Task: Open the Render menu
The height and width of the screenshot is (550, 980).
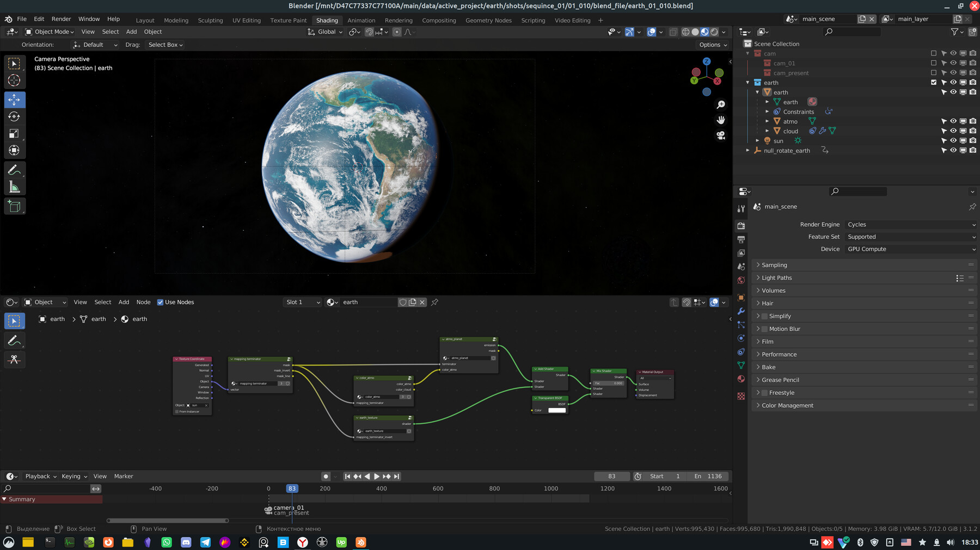Action: click(61, 18)
